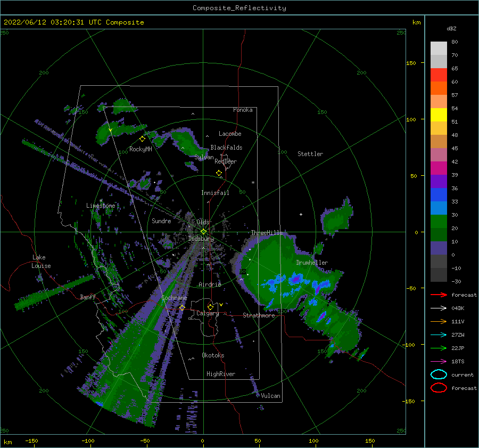Pick the green 20-30 dBZ swatch
Screen dimensions: 479x448
tap(439, 222)
